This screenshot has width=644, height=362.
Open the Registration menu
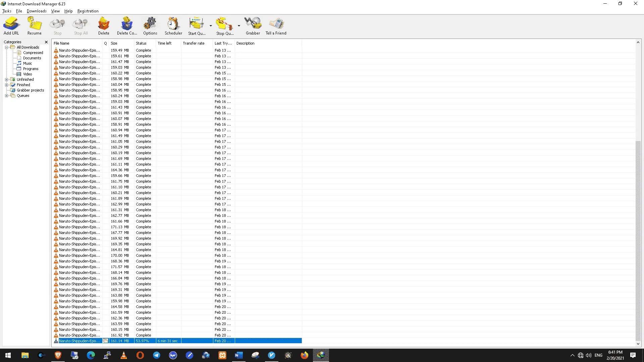pyautogui.click(x=88, y=11)
